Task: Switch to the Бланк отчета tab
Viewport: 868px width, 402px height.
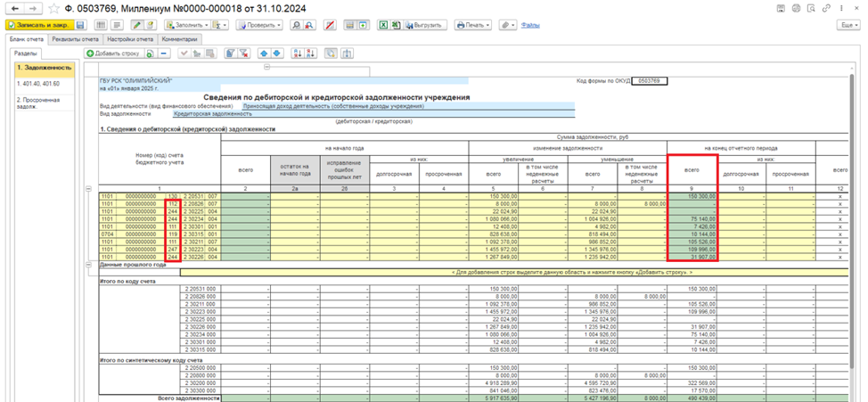Action: coord(26,39)
